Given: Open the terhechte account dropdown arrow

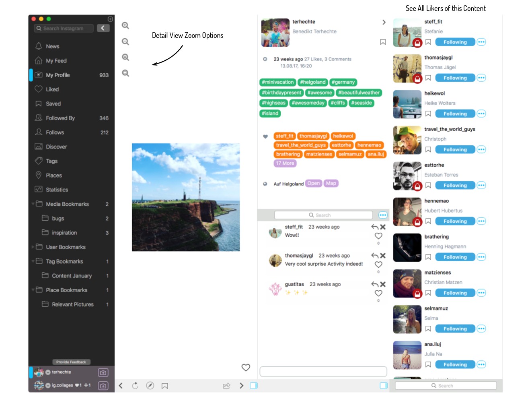Looking at the screenshot, I should click(x=48, y=372).
